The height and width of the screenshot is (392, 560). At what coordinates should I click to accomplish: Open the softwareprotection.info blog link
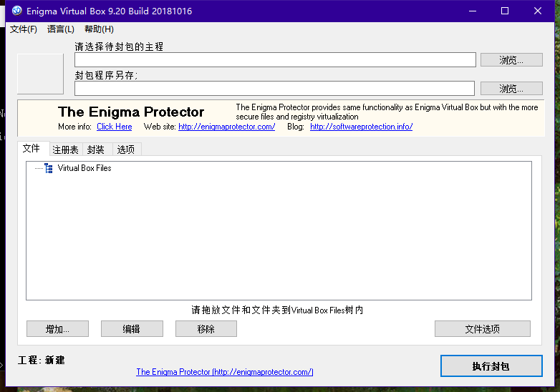click(x=361, y=127)
